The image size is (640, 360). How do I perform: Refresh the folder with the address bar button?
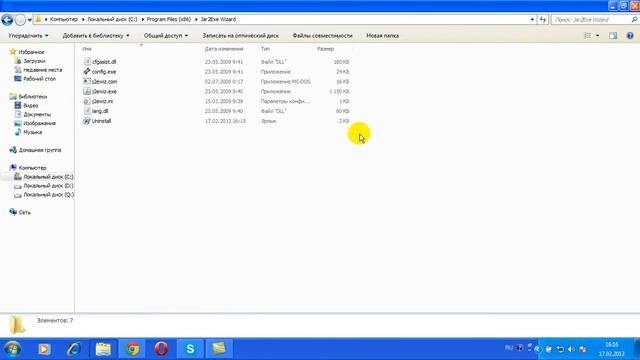click(542, 20)
